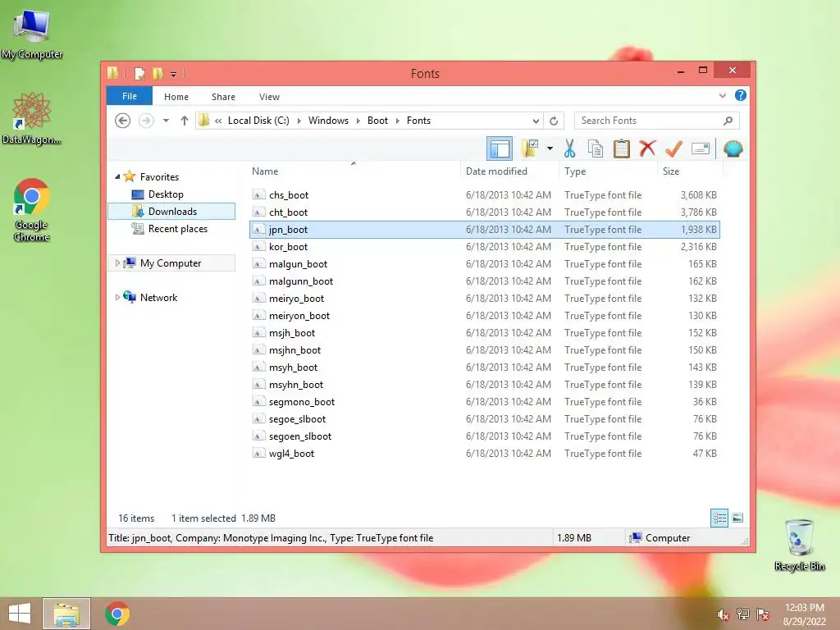Click the New folder quick access icon
Image resolution: width=840 pixels, height=630 pixels.
157,73
